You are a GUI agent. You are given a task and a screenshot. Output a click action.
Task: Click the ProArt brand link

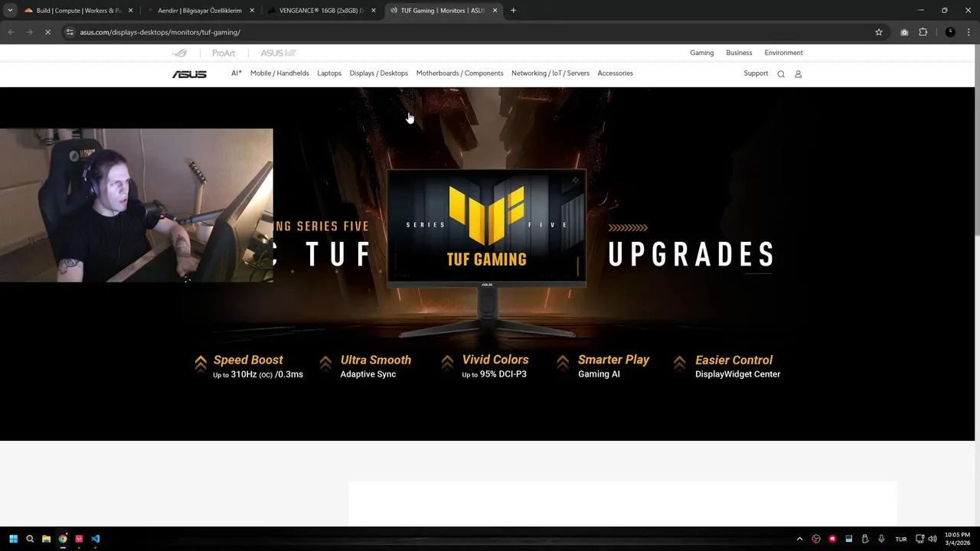pos(224,53)
